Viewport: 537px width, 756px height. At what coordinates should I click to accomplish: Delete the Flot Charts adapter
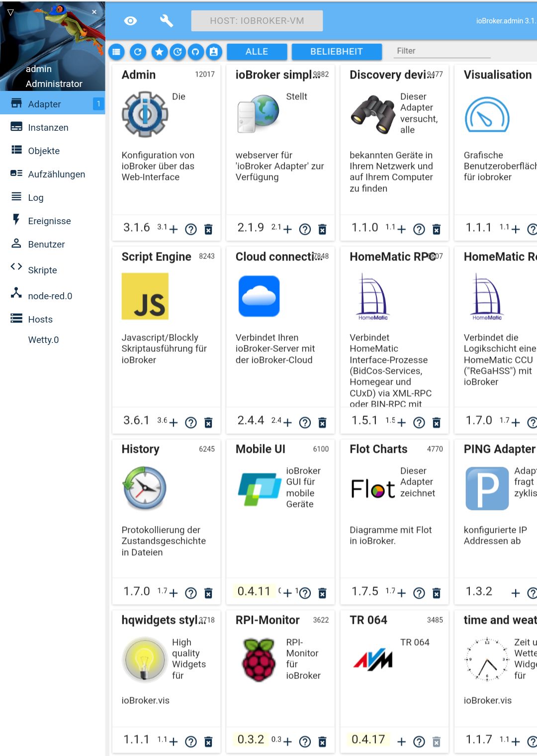[x=437, y=593]
